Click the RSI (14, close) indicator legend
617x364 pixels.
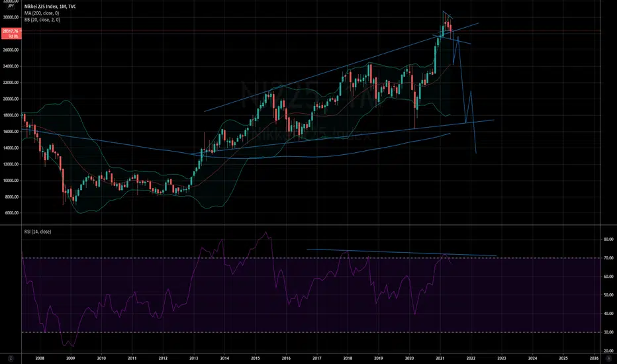[37, 232]
